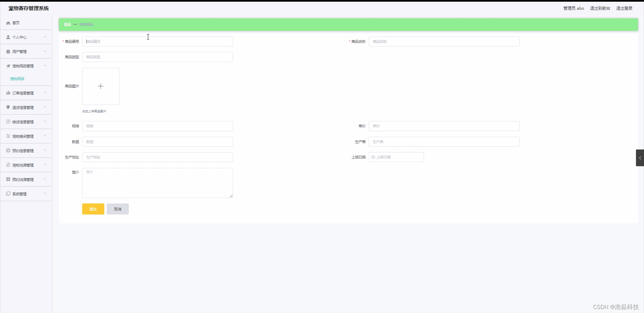The image size is (644, 313).
Task: Open the side panel arrow tab at right edge
Action: point(640,158)
